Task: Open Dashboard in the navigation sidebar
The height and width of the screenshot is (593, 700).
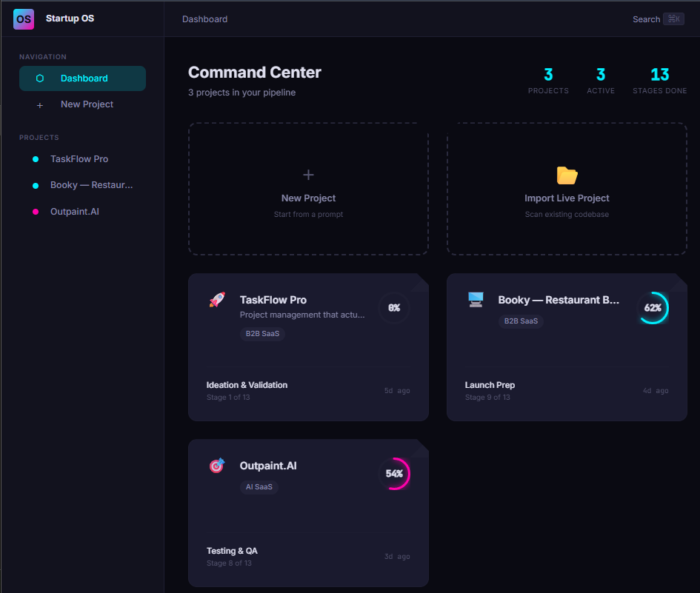Action: 82,78
